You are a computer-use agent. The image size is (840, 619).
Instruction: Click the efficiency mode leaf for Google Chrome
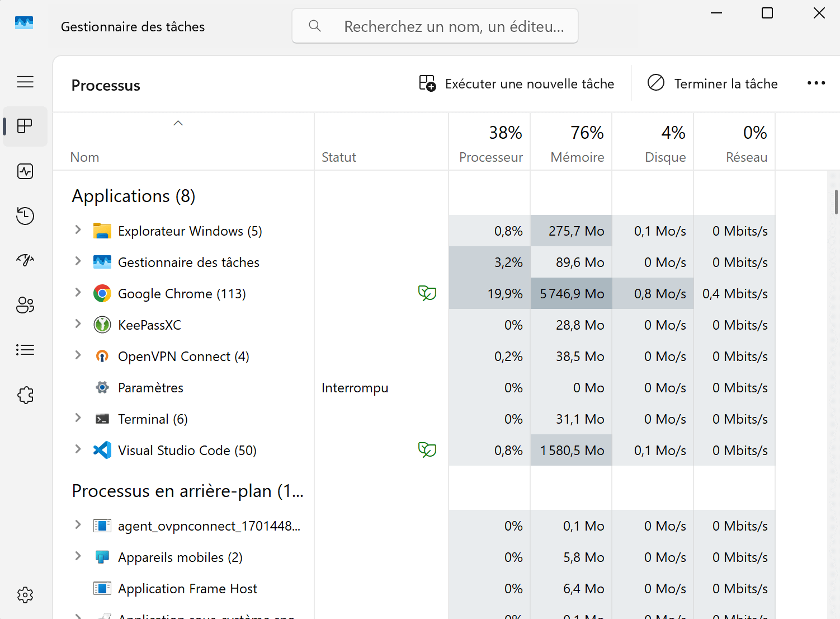pos(427,293)
